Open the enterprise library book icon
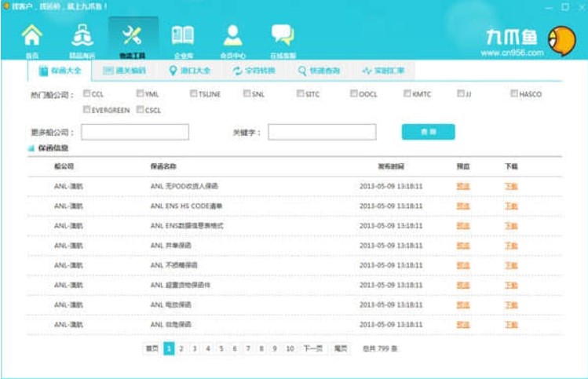The width and height of the screenshot is (588, 379). tap(182, 36)
